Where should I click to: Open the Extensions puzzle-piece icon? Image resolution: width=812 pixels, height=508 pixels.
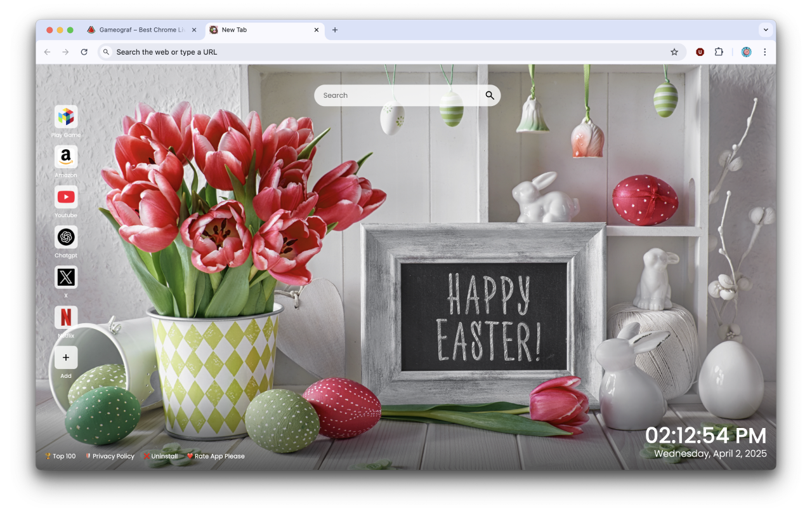click(x=719, y=51)
